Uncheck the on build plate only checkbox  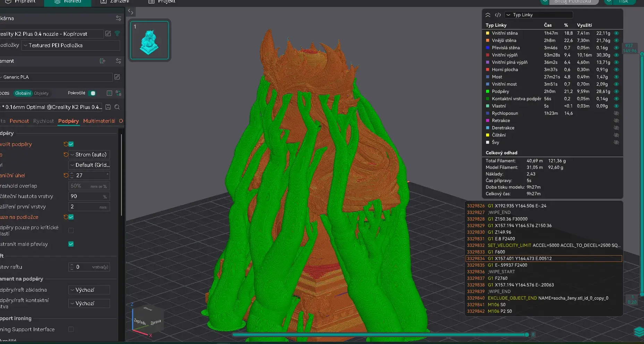[x=71, y=217]
